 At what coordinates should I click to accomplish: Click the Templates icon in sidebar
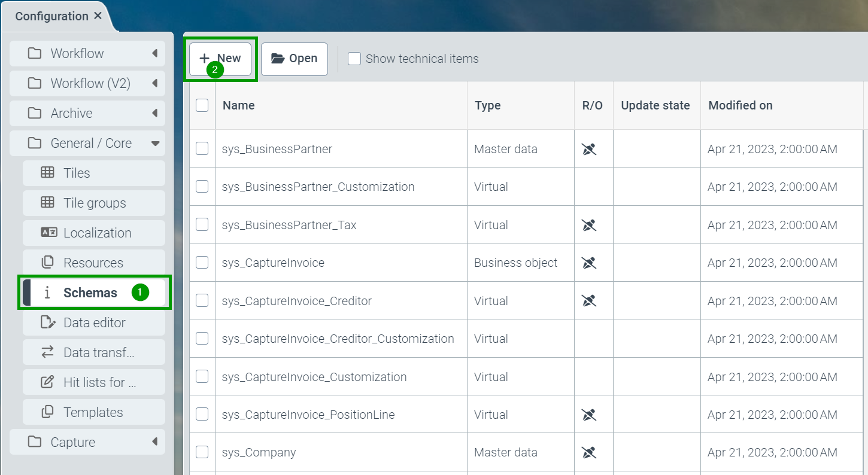point(47,412)
